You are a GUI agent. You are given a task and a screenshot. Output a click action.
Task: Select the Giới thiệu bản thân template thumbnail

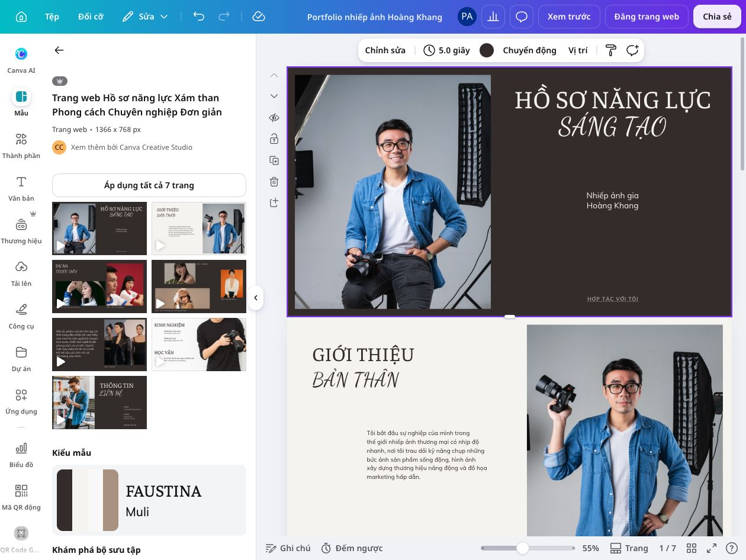(199, 228)
